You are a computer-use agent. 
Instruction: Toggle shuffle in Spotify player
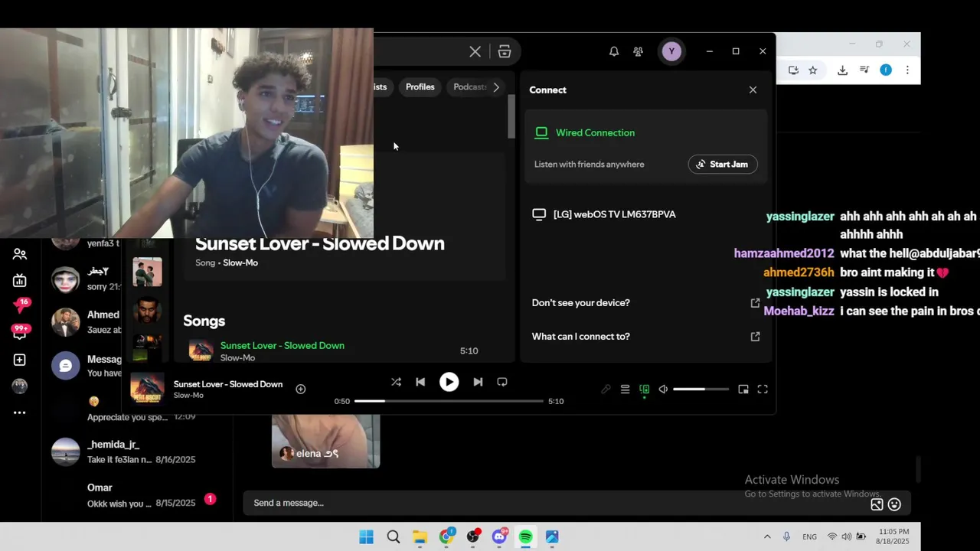[x=396, y=382]
